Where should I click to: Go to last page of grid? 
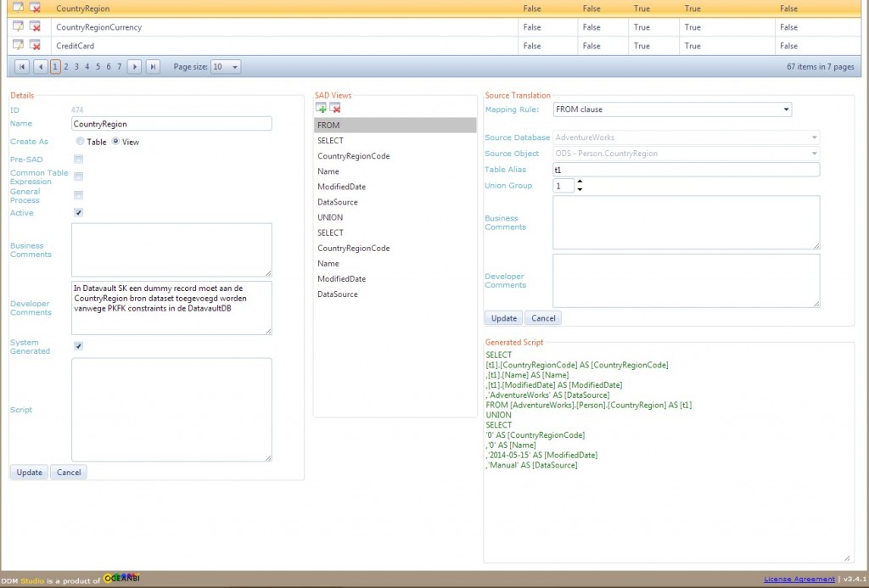point(153,66)
